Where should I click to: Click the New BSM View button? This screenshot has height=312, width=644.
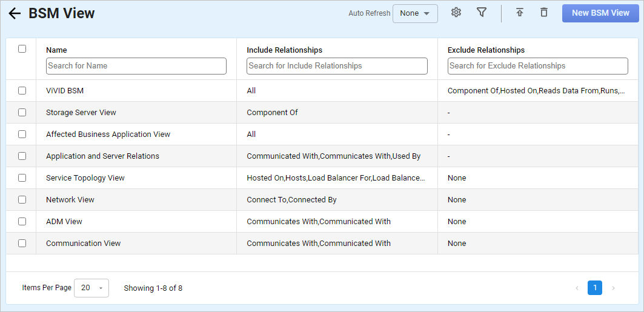[x=600, y=13]
